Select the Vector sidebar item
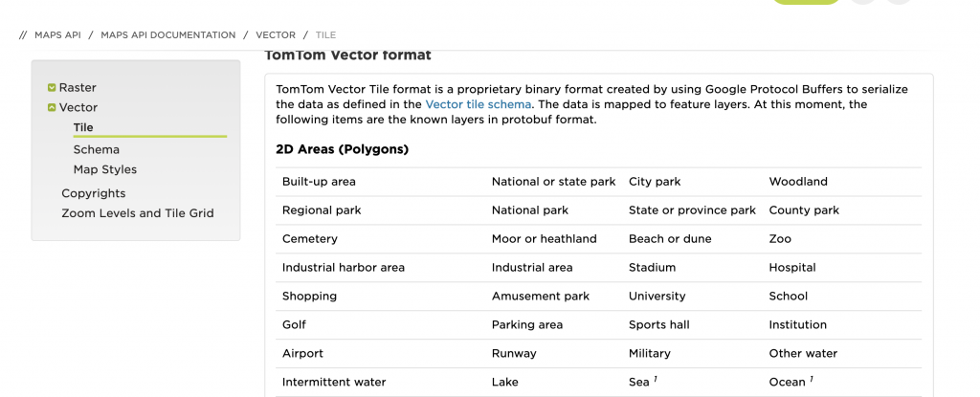Viewport: 980px width, 397px height. point(78,108)
